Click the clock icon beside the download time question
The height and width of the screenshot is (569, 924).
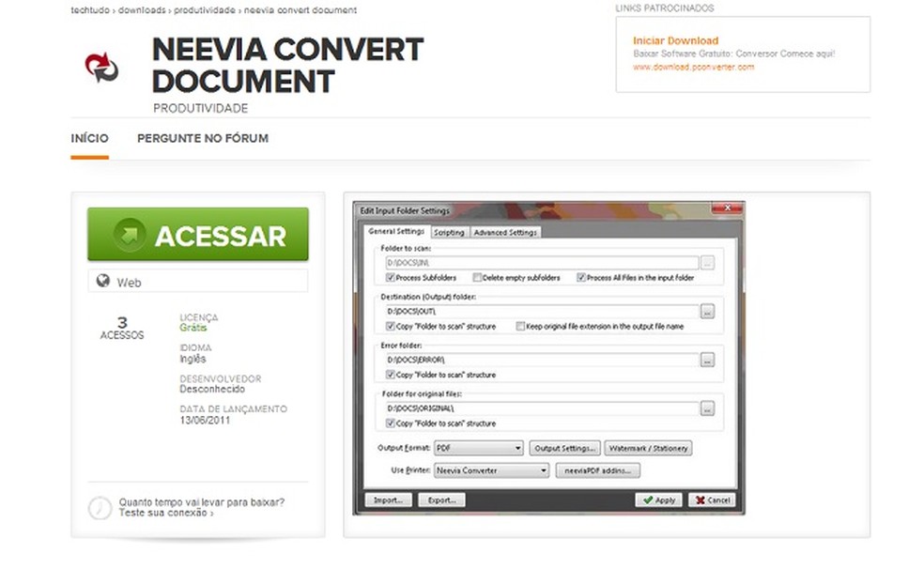[x=100, y=508]
